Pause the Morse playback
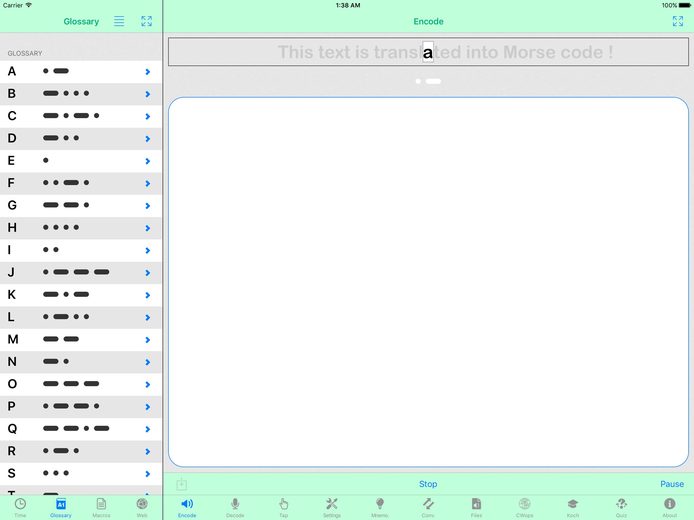 pyautogui.click(x=672, y=484)
